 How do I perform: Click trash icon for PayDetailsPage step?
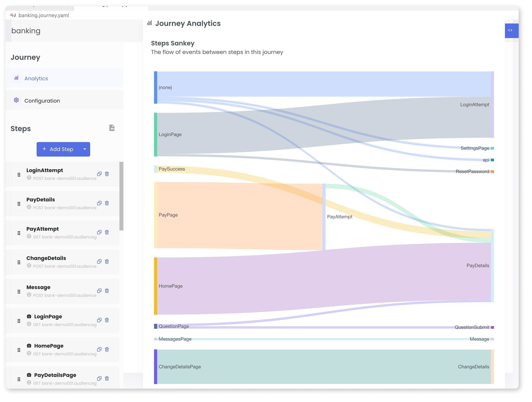107,378
